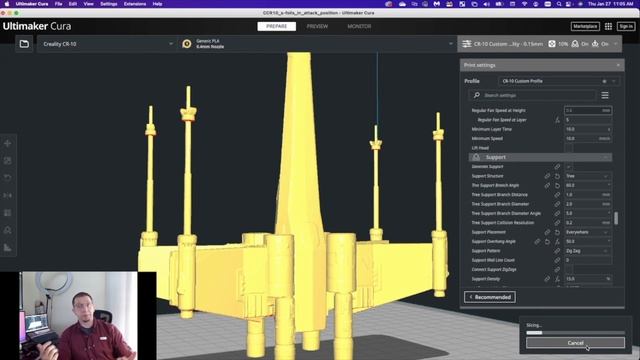Switch to the MONITOR stage tab
The height and width of the screenshot is (360, 640).
pos(359,26)
